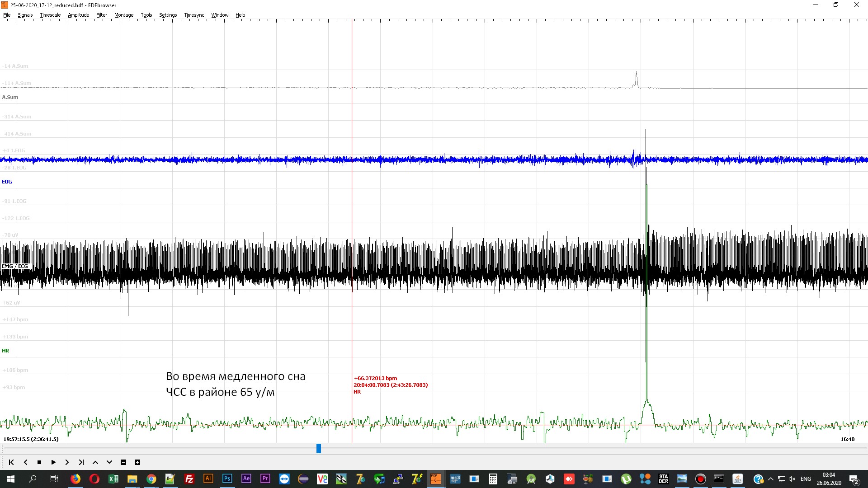
Task: Open the Windows Start menu
Action: click(x=11, y=479)
